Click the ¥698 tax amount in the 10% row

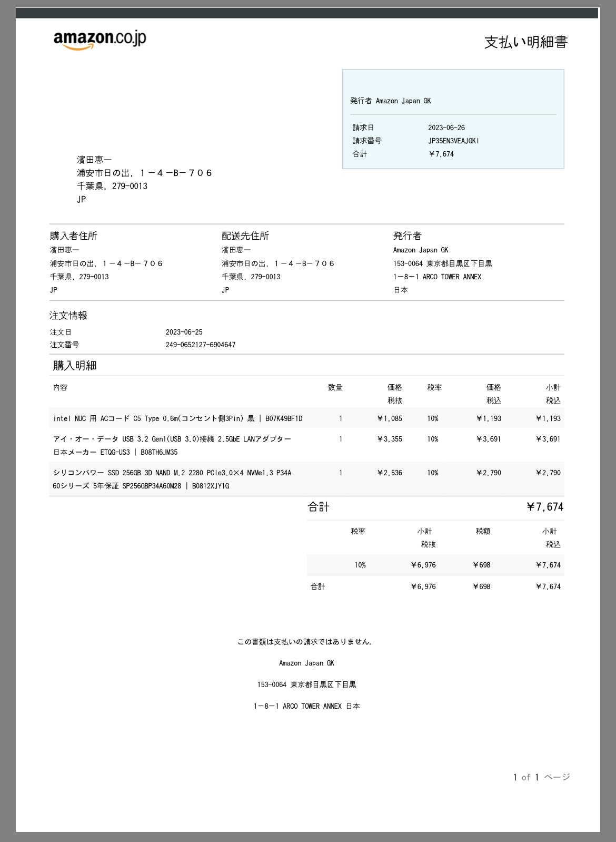pos(481,565)
